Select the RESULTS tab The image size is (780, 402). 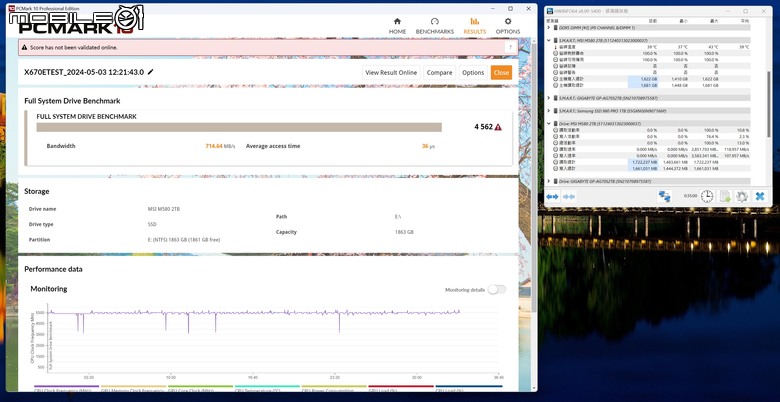point(475,26)
